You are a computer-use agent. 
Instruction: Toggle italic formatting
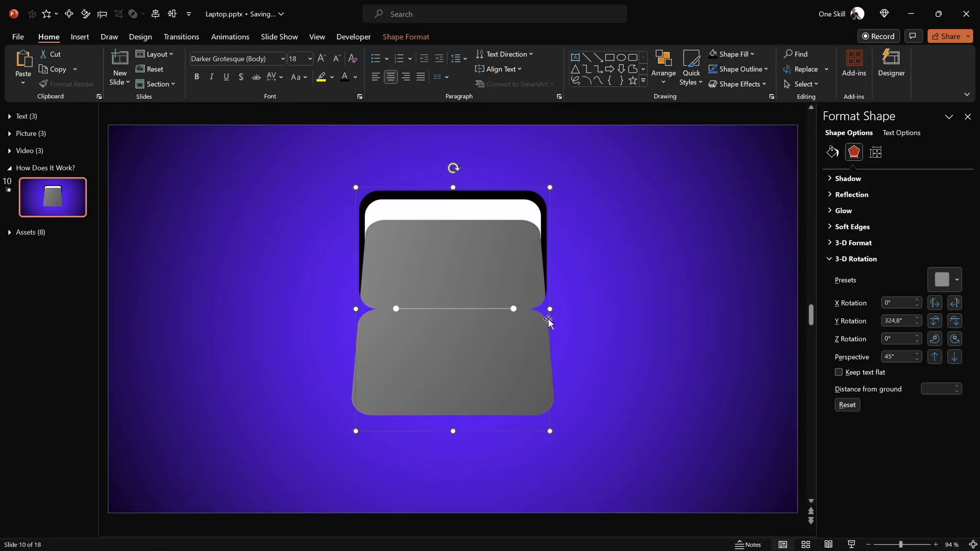tap(211, 77)
